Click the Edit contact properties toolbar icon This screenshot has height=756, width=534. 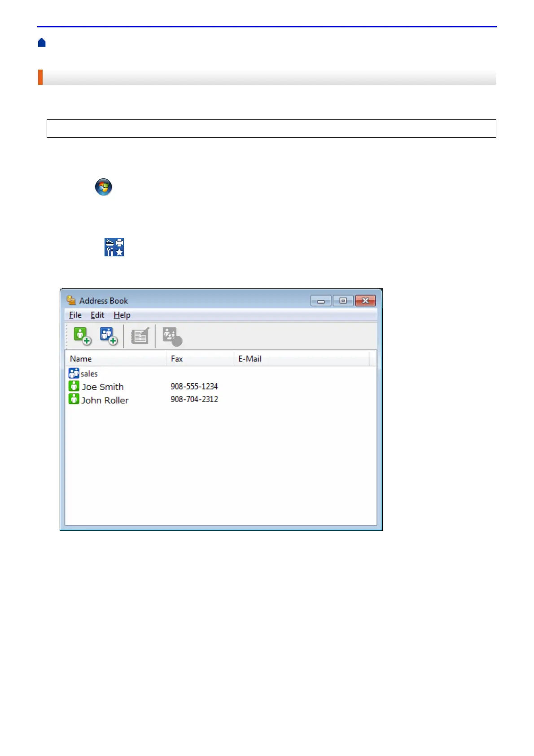tap(140, 336)
